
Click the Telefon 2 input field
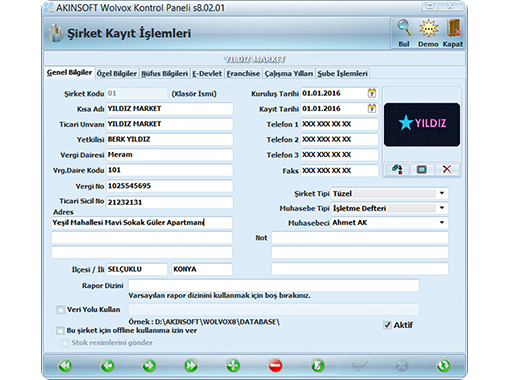(x=340, y=139)
